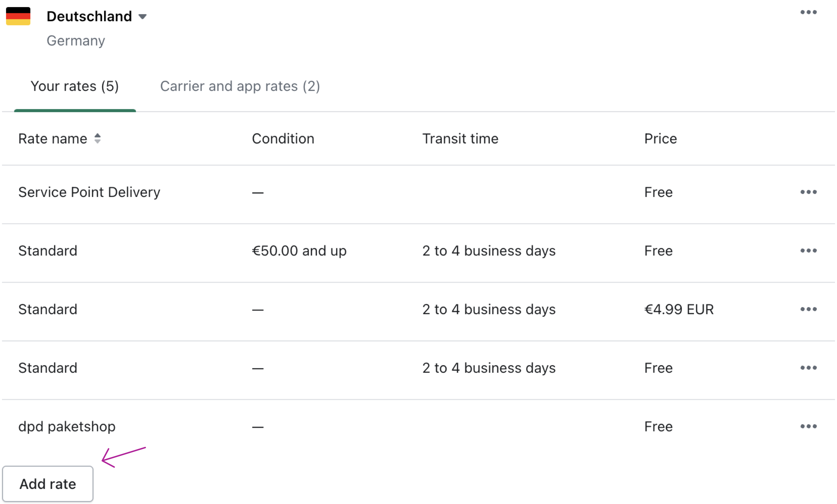Click the Rate name column header
The image size is (837, 504).
coord(53,139)
